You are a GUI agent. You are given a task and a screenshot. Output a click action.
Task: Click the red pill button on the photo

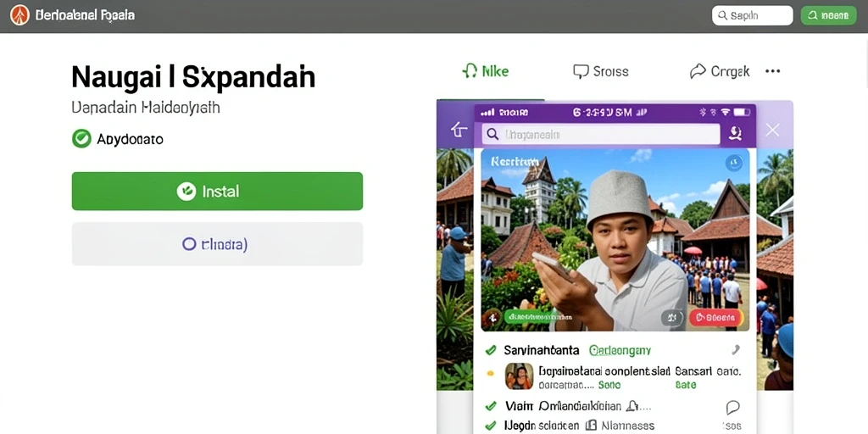coord(715,318)
